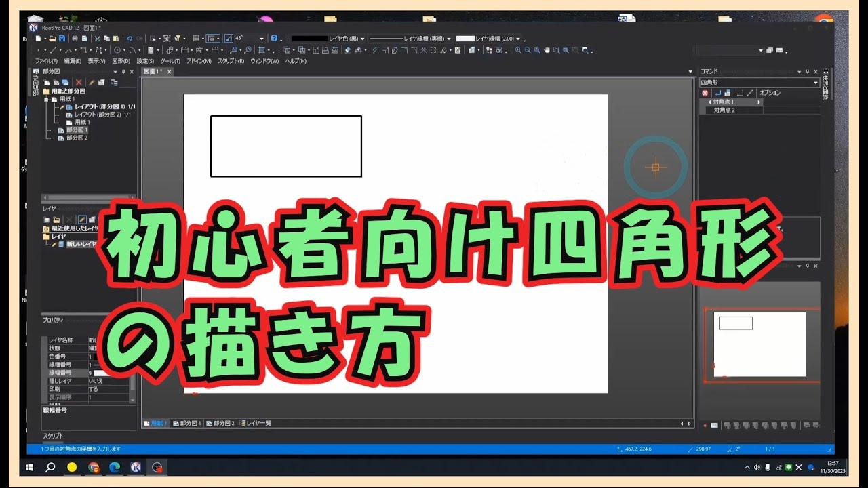Image resolution: width=868 pixels, height=488 pixels.
Task: Select the Circle drawing tool icon
Action: 117,50
